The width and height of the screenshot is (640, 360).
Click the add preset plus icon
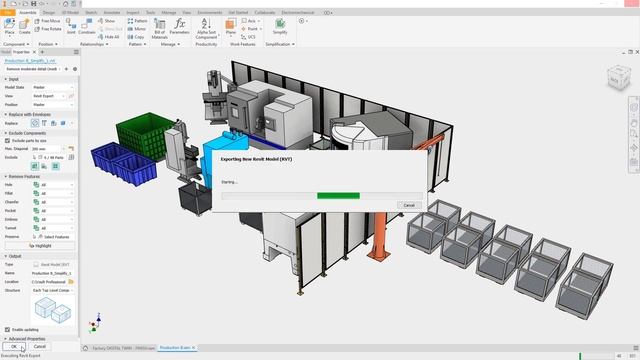pos(67,69)
